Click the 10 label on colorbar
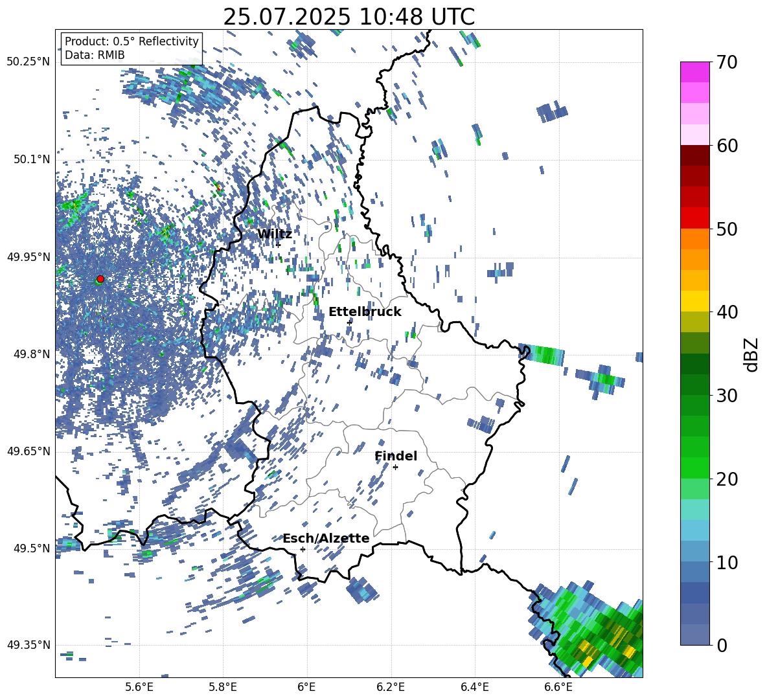Viewport: 767px width, 700px height. [x=726, y=562]
